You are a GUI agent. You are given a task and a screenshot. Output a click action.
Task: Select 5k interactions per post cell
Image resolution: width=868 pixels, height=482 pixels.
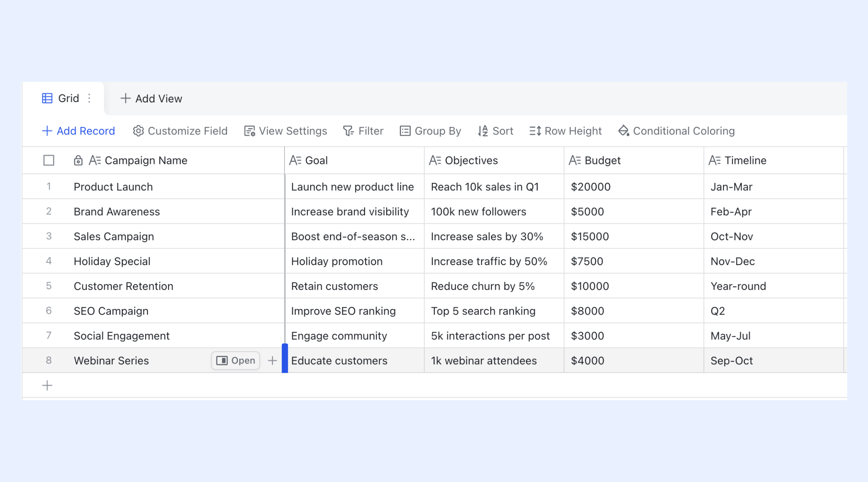[494, 336]
